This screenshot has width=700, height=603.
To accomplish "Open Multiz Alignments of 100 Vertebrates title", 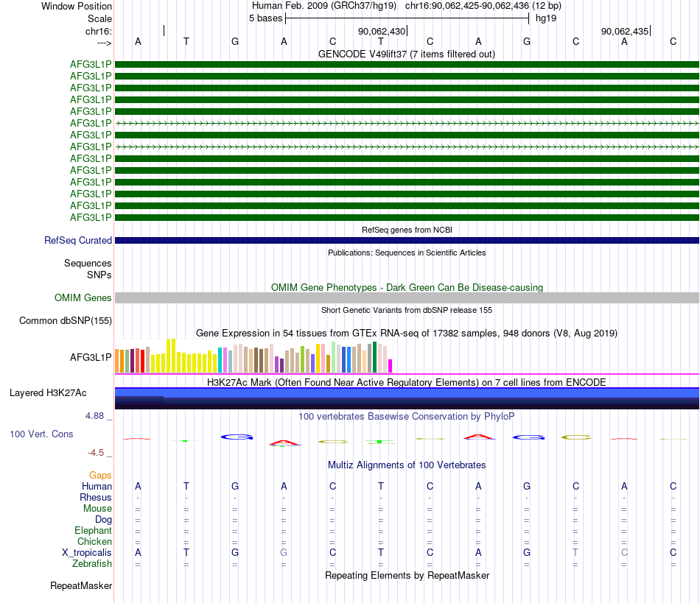I will [407, 465].
